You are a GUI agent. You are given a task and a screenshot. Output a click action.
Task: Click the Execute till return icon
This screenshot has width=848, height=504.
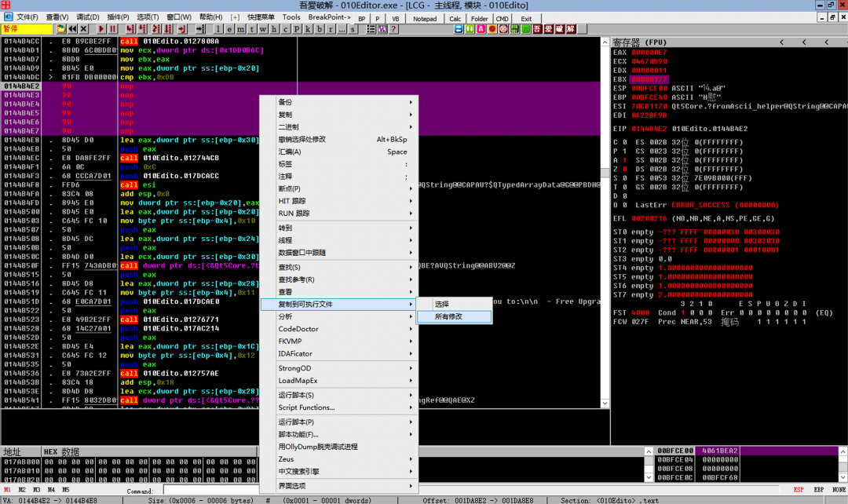[x=181, y=29]
